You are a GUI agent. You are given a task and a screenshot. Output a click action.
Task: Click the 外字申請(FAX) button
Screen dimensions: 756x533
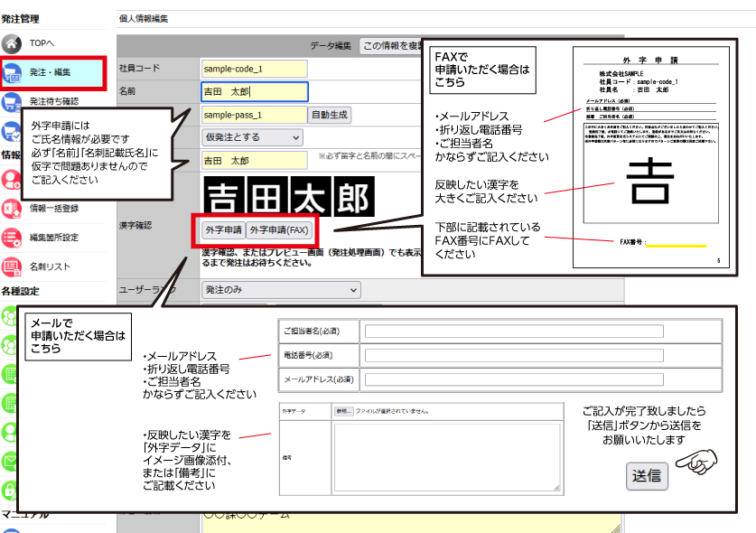click(279, 230)
